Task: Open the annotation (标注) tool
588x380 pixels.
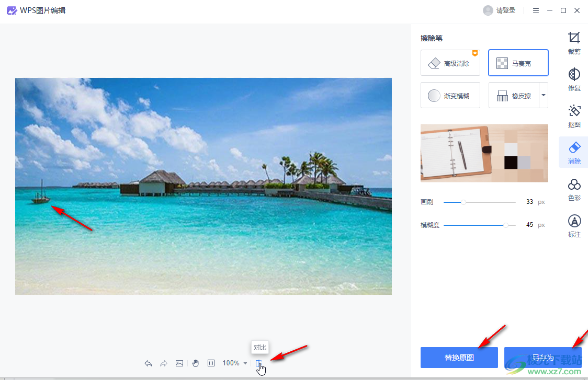Action: click(574, 226)
